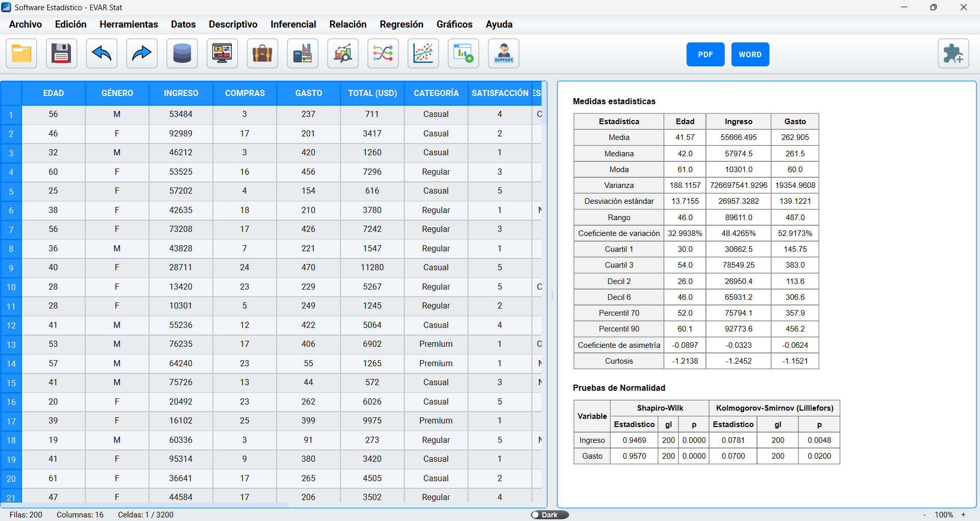The height and width of the screenshot is (521, 980).
Task: Save data using the floppy disk icon
Action: [61, 54]
